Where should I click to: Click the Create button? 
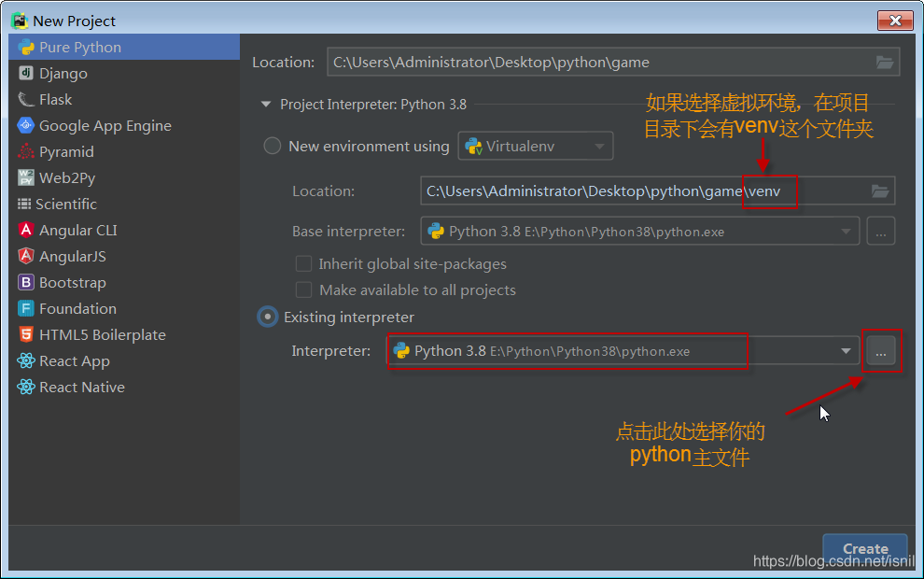click(865, 548)
